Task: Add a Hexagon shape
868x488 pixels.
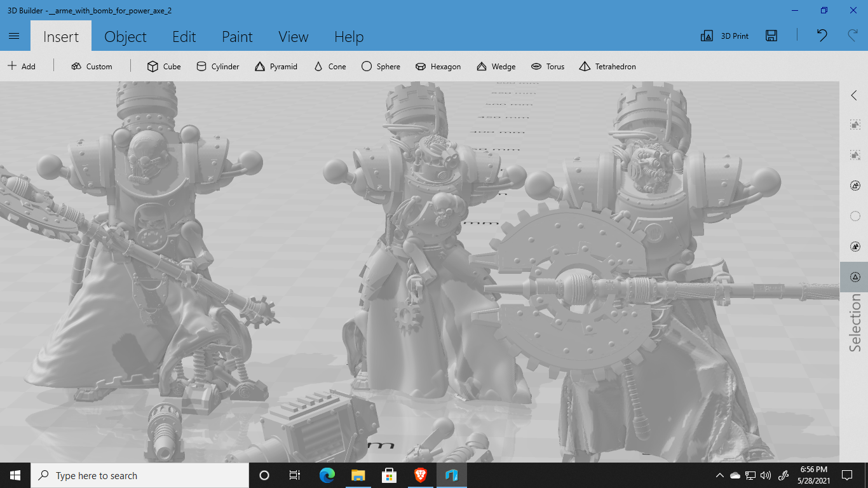Action: [438, 66]
